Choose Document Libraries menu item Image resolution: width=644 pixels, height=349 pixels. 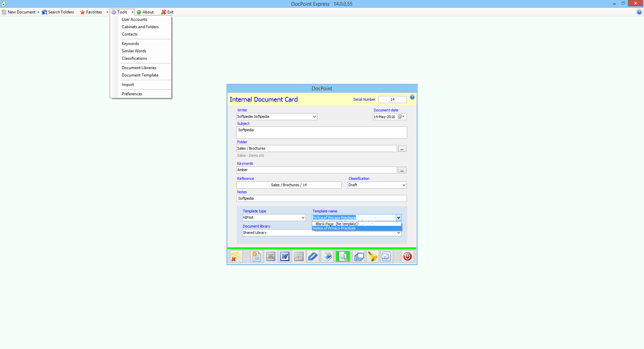tap(139, 68)
